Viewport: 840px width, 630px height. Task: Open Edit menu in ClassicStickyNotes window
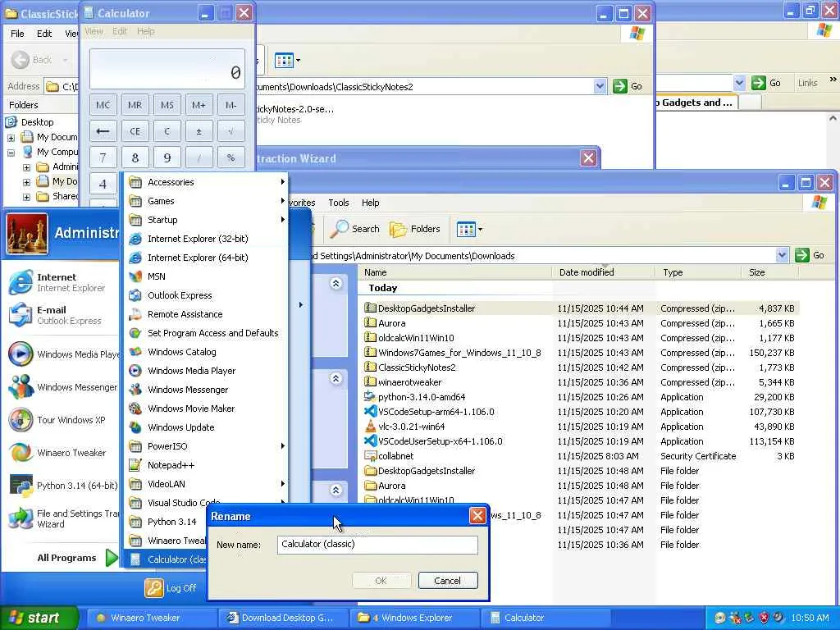[x=44, y=33]
